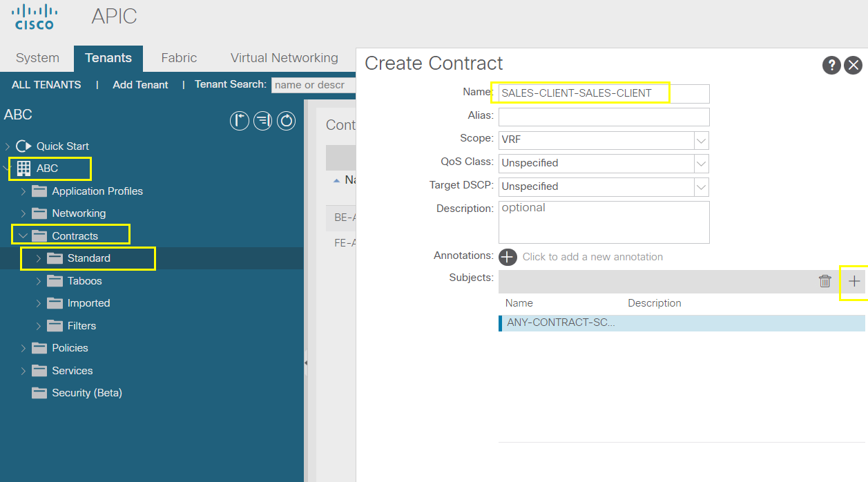This screenshot has height=482, width=868.
Task: Click the Description text area
Action: pos(604,222)
